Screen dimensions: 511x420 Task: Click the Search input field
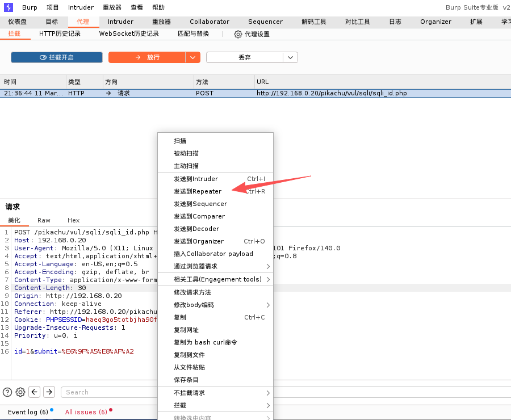pos(109,392)
